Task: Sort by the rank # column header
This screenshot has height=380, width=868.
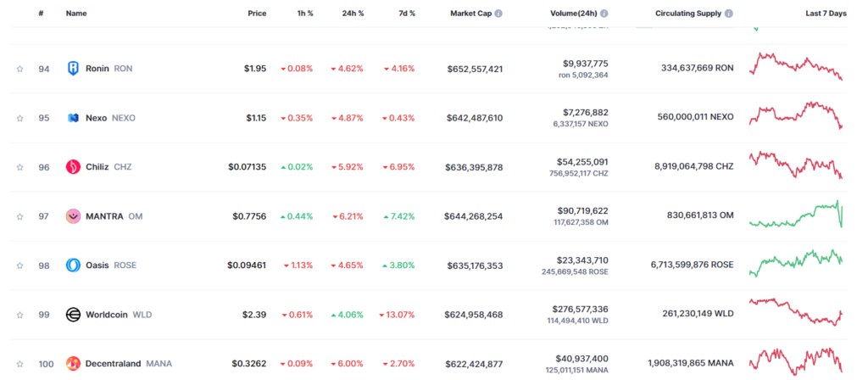Action: (x=41, y=14)
